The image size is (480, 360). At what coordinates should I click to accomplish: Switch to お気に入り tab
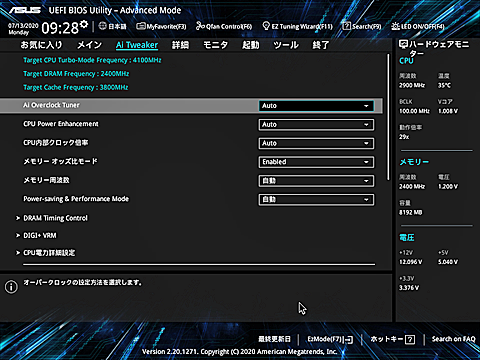pyautogui.click(x=41, y=45)
